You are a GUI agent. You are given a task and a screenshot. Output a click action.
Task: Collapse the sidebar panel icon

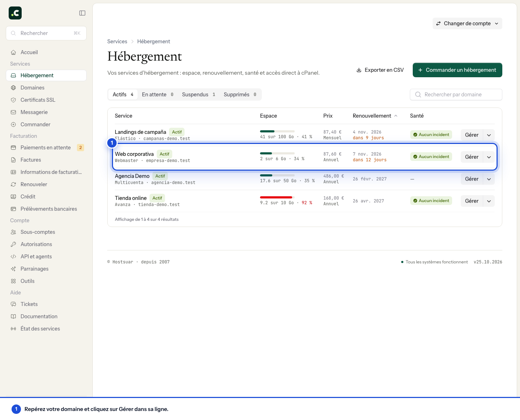pos(82,13)
